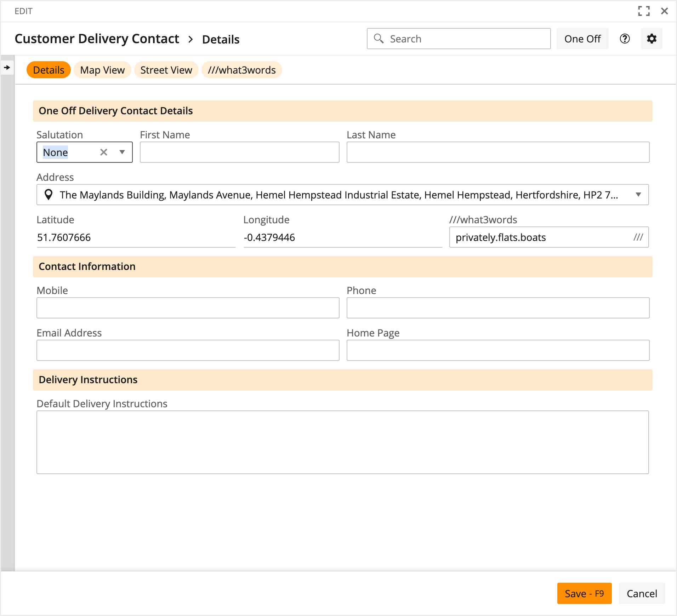Switch to the Map View tab
The width and height of the screenshot is (677, 616).
(102, 70)
